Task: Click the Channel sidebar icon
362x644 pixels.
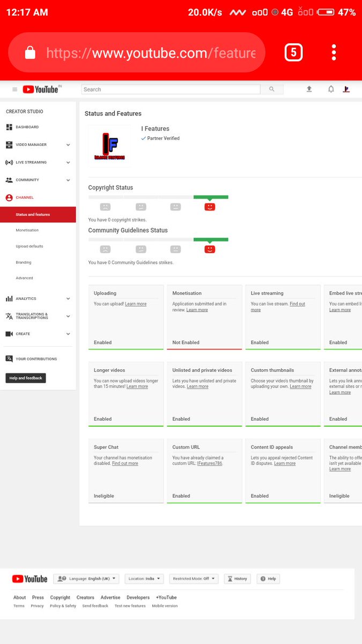Action: point(9,198)
